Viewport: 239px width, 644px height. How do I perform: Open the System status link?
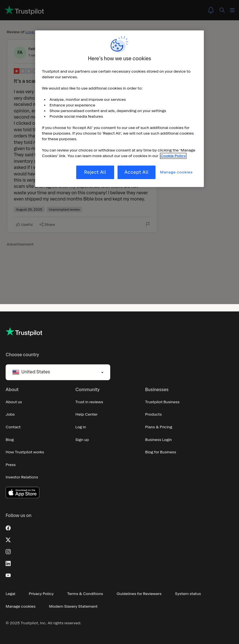click(x=188, y=594)
